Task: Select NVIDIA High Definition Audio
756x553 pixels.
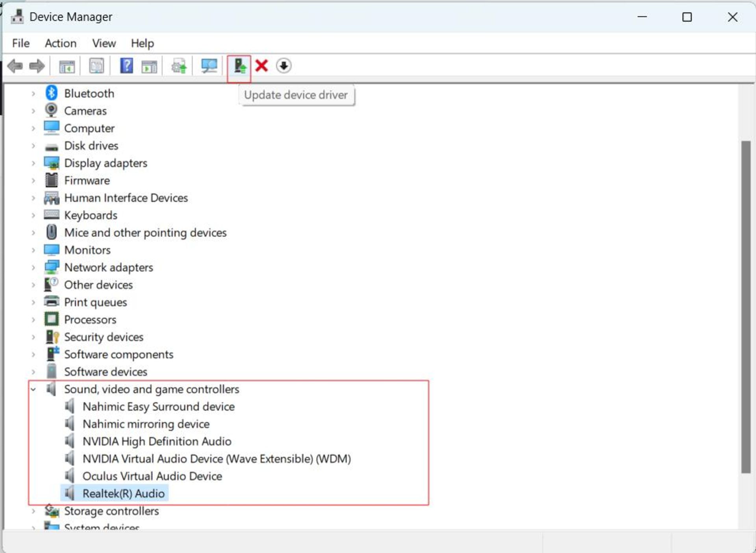Action: point(157,441)
